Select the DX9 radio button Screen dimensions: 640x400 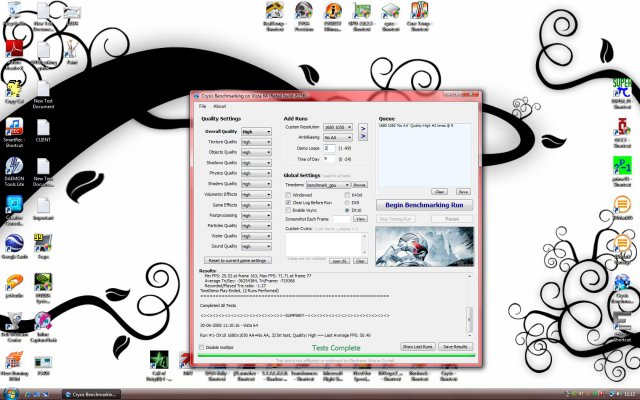click(347, 202)
